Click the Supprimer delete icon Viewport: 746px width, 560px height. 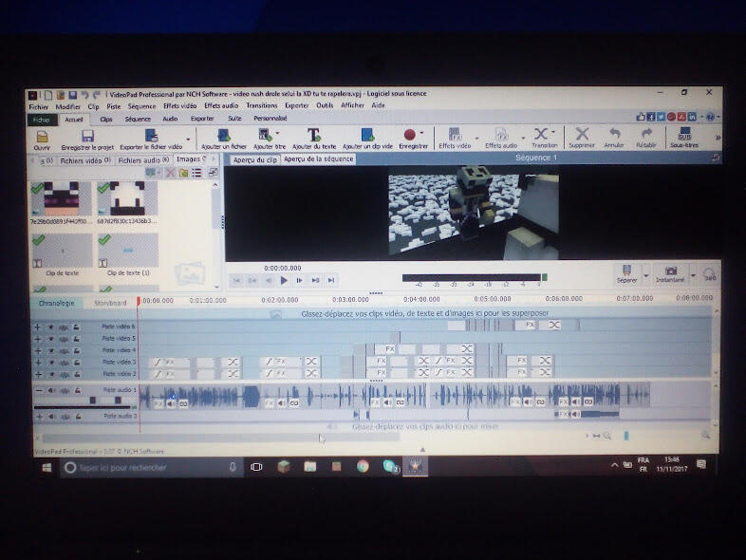pos(582,135)
